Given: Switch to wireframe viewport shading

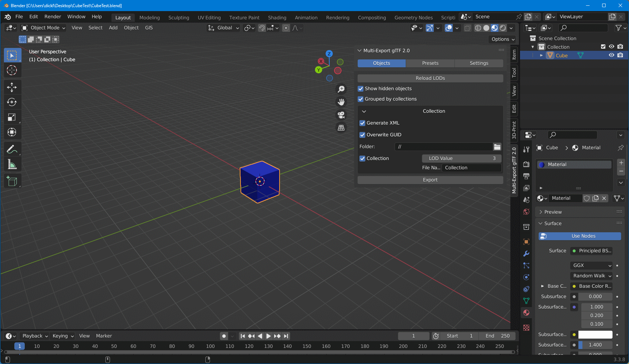Looking at the screenshot, I should [478, 28].
